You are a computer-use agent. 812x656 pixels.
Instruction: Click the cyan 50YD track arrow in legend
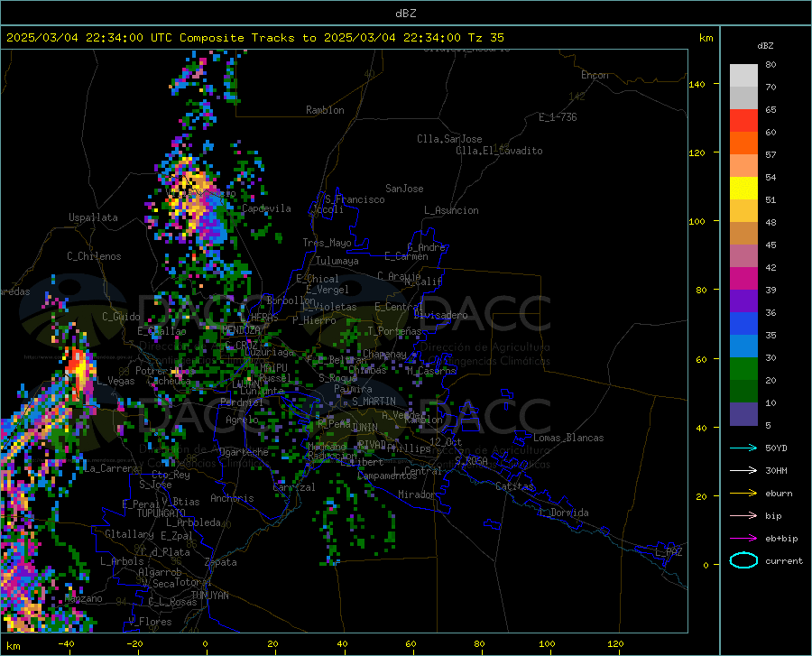[743, 448]
